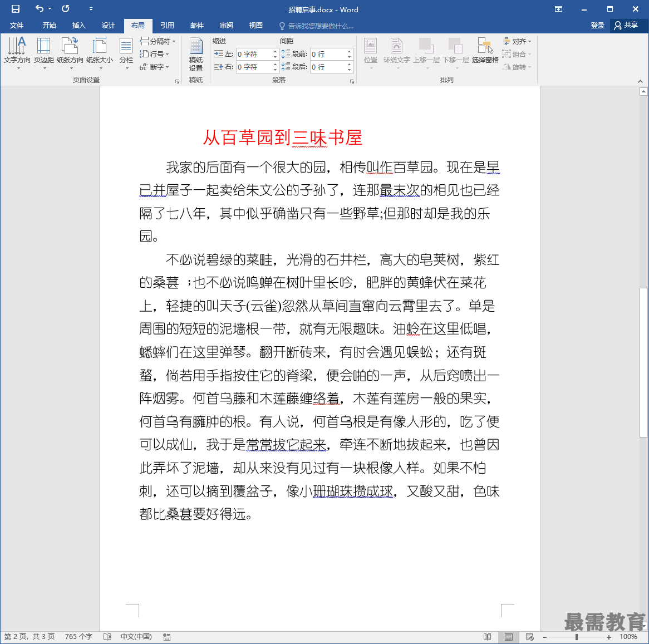Click the zoom in plus button
The image size is (649, 644).
pos(609,637)
